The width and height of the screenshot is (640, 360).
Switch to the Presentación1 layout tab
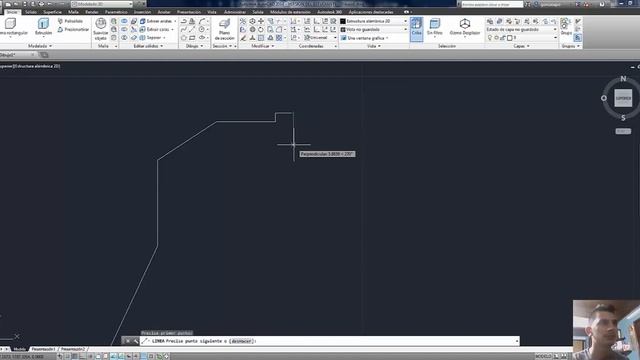pyautogui.click(x=44, y=349)
